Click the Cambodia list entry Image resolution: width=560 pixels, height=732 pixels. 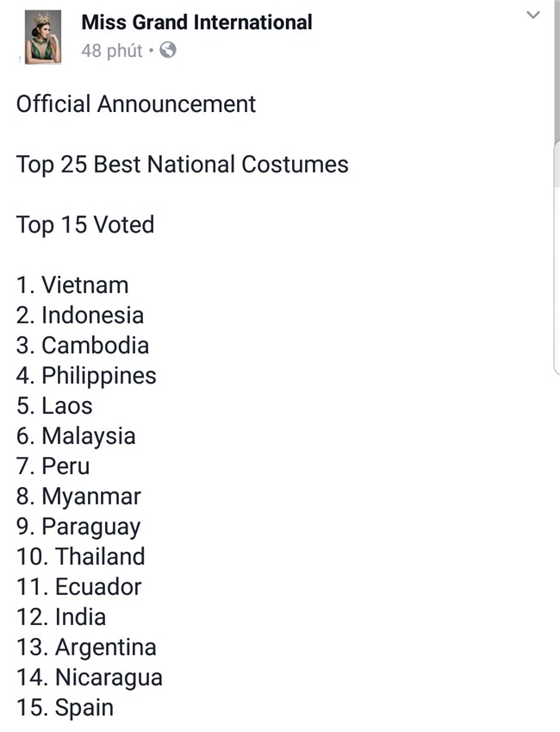coord(82,346)
